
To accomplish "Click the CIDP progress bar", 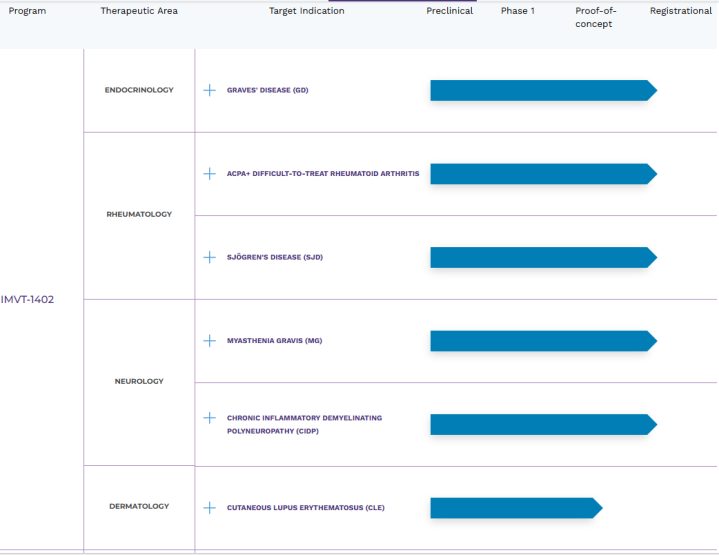I will click(x=544, y=424).
